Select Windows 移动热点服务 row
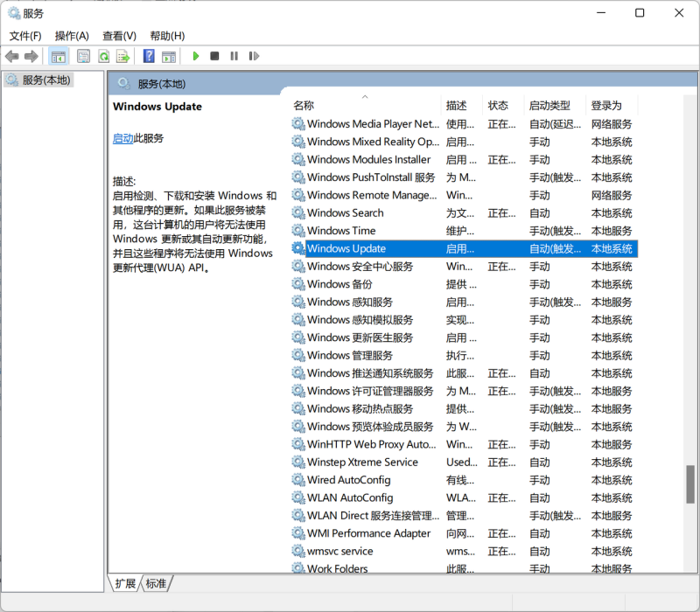 (x=465, y=409)
